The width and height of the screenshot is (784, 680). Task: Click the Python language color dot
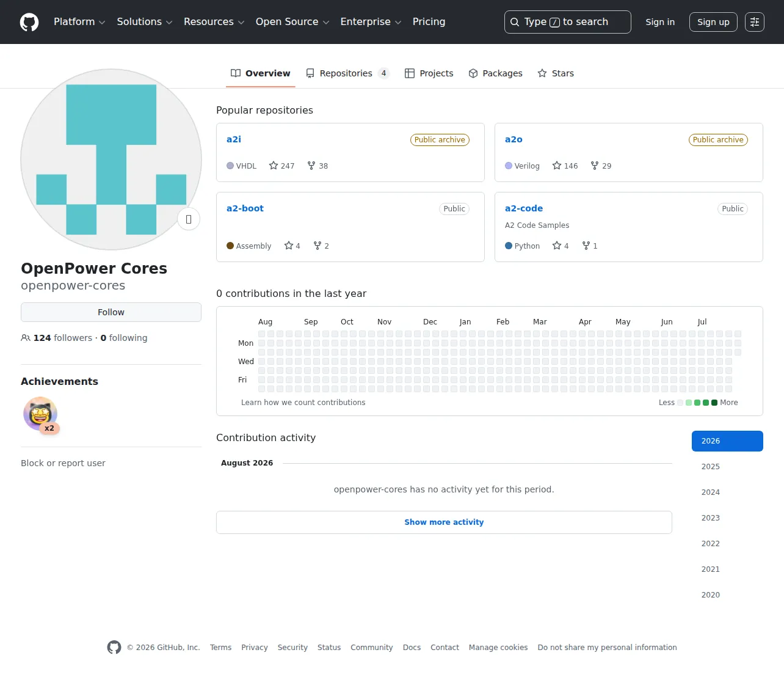(x=509, y=246)
